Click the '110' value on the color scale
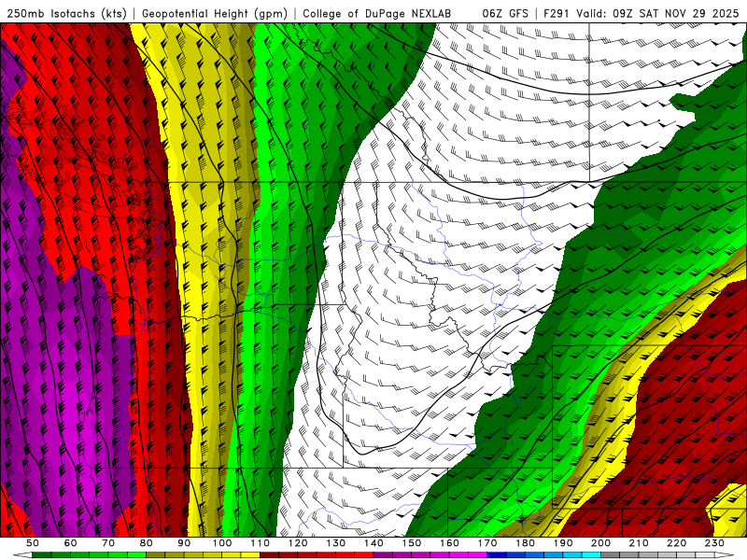Image resolution: width=747 pixels, height=560 pixels. click(x=261, y=543)
